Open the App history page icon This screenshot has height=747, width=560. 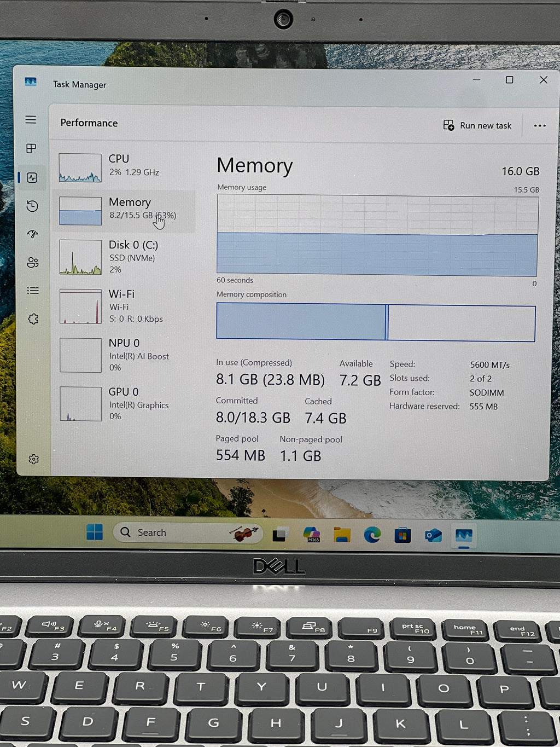pos(32,206)
